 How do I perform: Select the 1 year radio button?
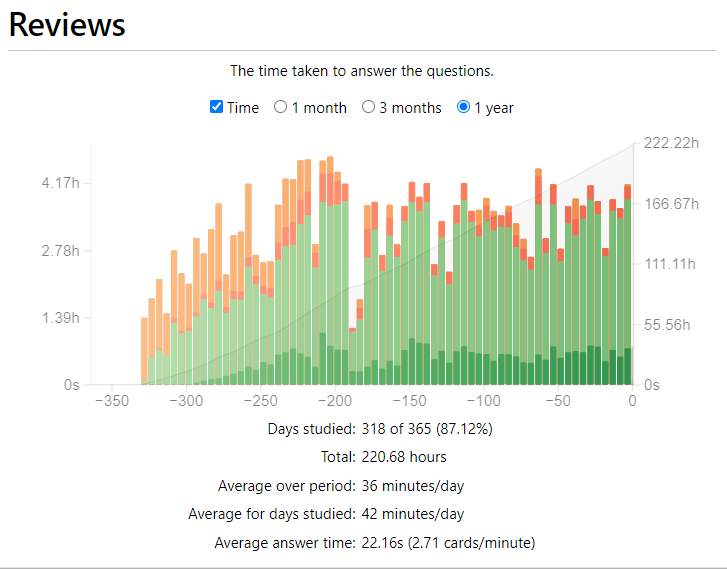pyautogui.click(x=463, y=107)
